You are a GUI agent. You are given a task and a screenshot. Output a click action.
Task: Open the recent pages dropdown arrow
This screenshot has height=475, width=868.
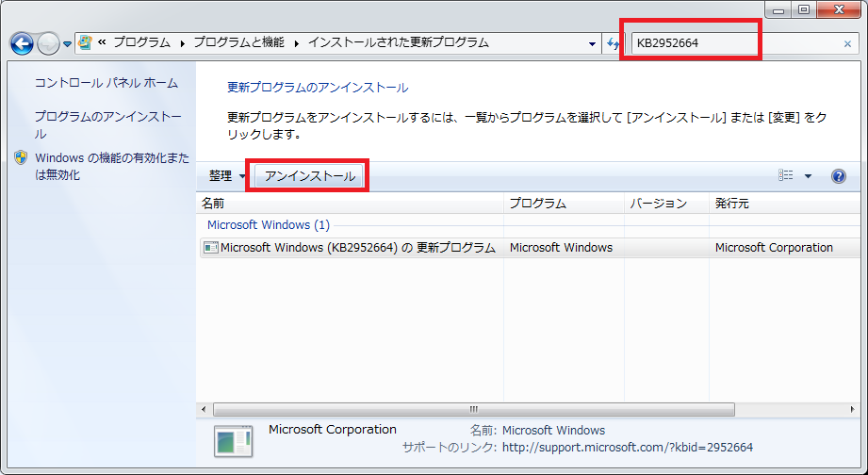coord(67,44)
